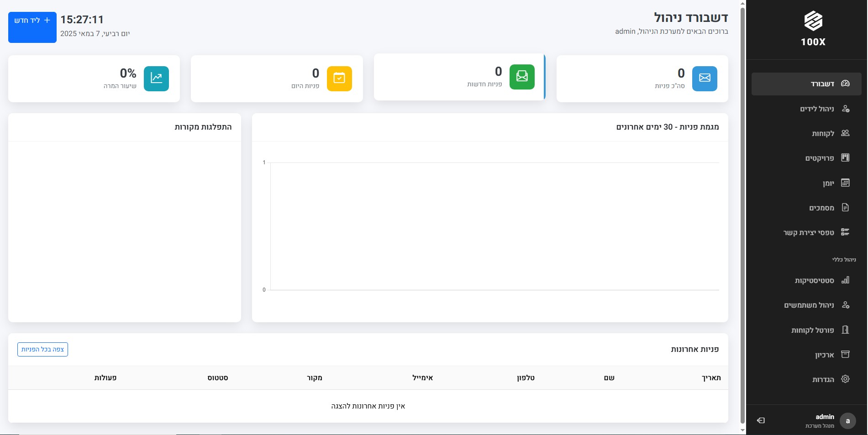Click the blue envelope total inquiries icon
Viewport: 868px width, 435px height.
(705, 78)
